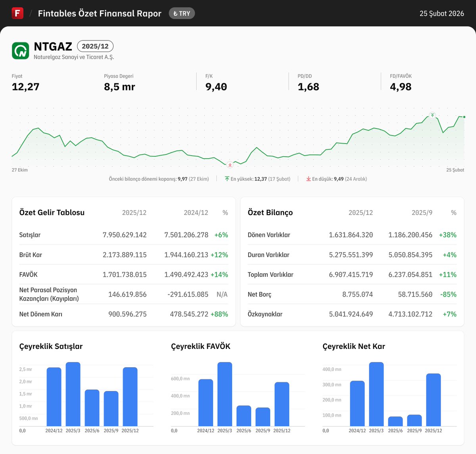Click the 2024/12 bar in Çeyreklik FAVÖK
Screen dimensions: 476x454
point(206,403)
